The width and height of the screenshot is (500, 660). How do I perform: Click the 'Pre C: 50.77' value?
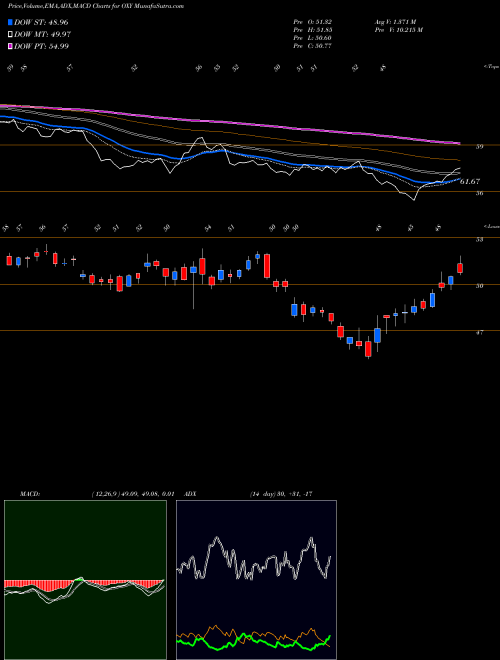[x=313, y=46]
